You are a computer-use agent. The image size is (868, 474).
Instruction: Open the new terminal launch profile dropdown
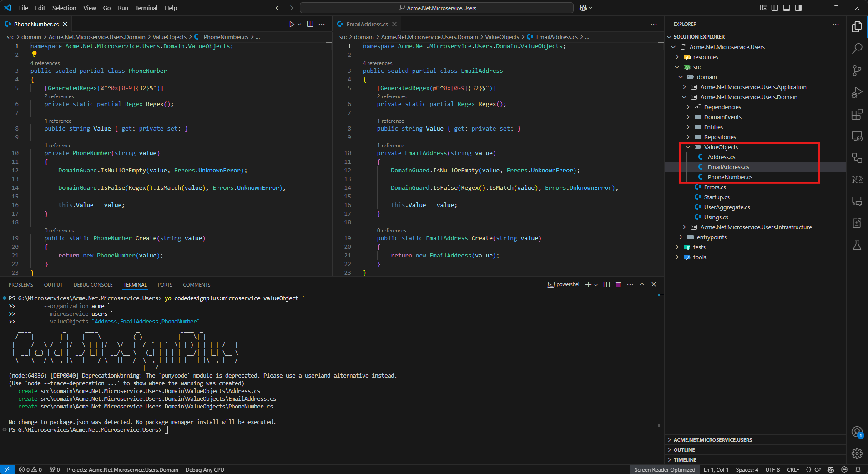(596, 284)
